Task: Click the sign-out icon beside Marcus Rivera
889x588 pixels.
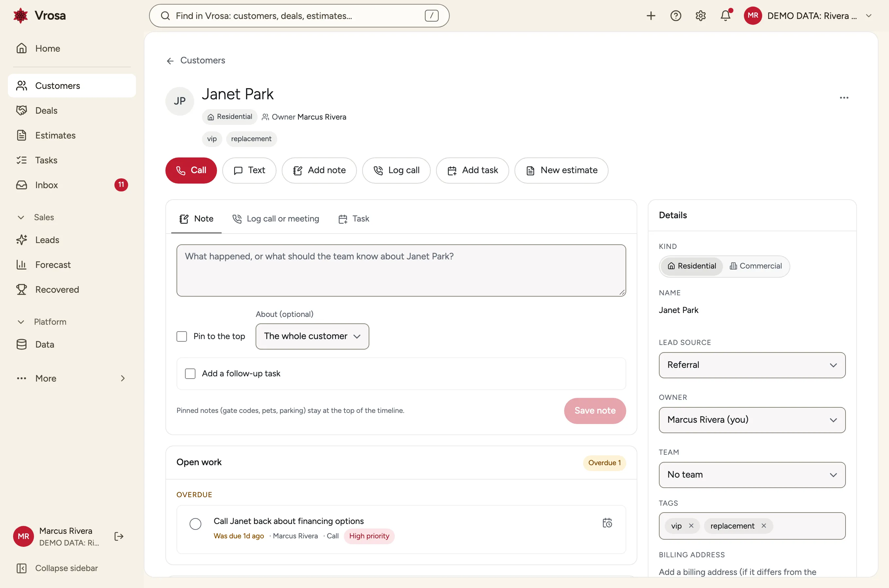Action: 119,536
